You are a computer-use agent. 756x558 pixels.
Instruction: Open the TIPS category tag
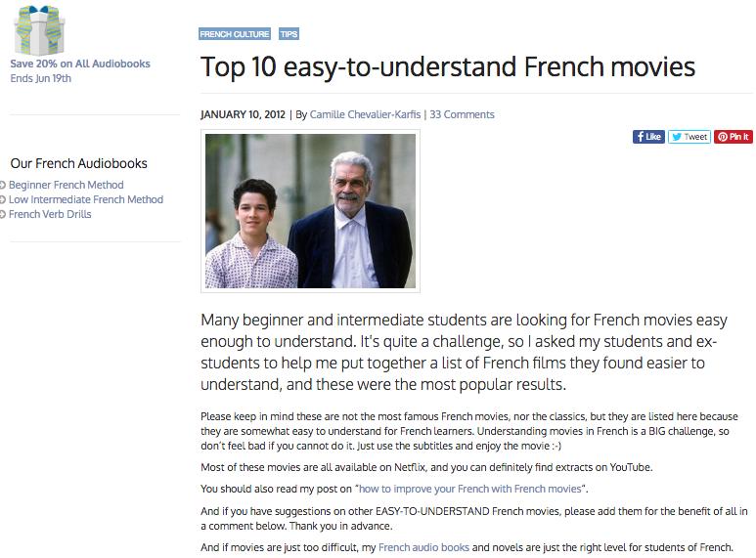(x=289, y=34)
